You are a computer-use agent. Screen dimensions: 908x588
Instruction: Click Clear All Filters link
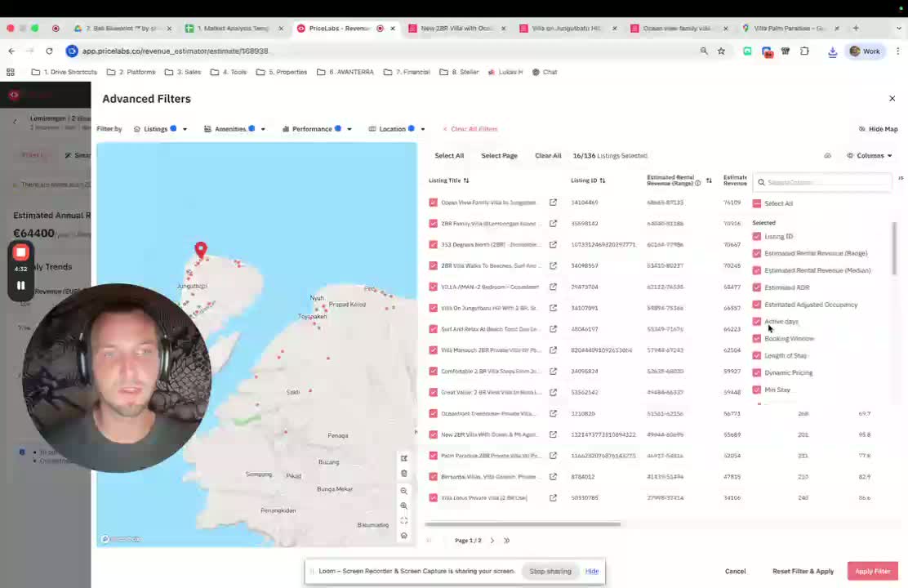pyautogui.click(x=470, y=129)
